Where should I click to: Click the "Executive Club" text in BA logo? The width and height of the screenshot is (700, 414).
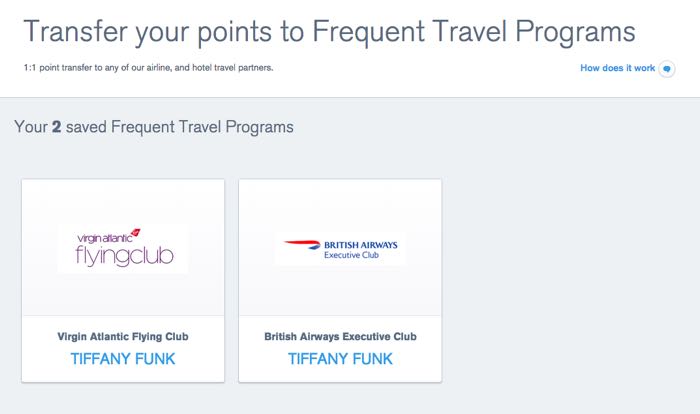(351, 255)
